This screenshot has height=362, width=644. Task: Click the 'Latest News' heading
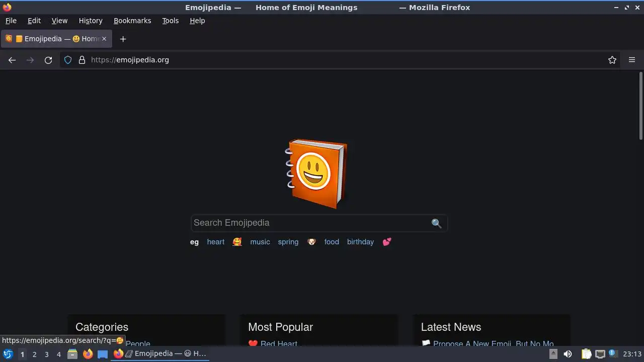(x=451, y=327)
